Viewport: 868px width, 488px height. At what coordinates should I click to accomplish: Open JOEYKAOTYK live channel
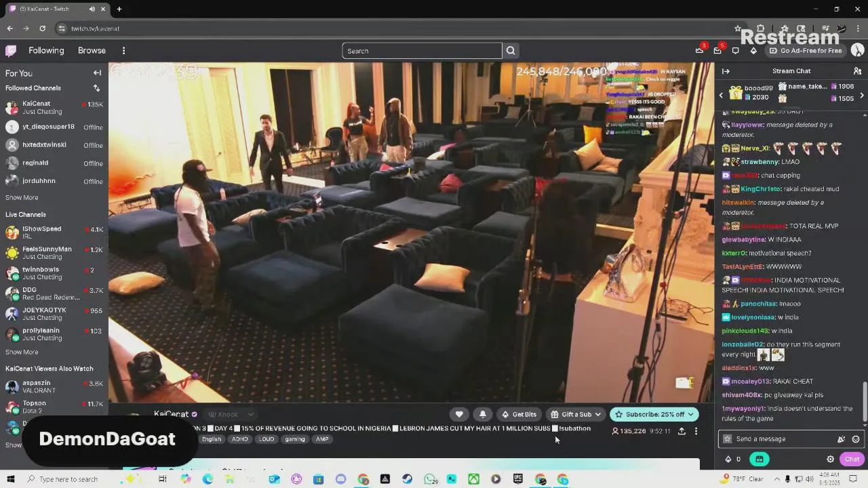(54, 314)
